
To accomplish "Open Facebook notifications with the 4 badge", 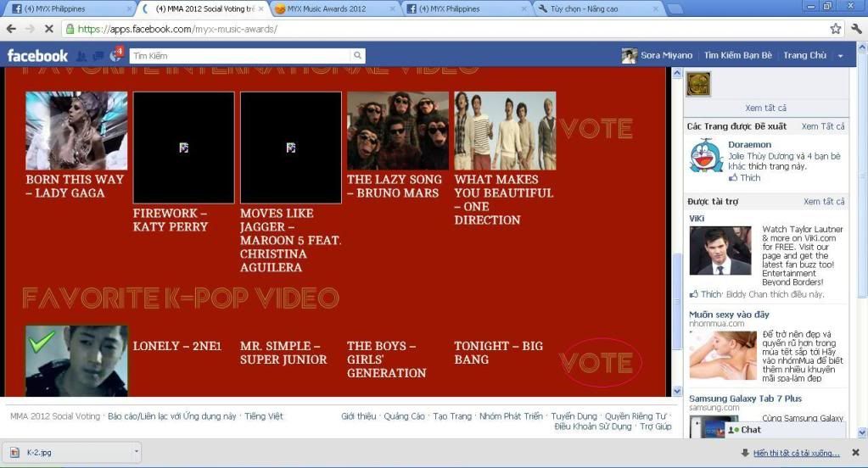I will (116, 55).
